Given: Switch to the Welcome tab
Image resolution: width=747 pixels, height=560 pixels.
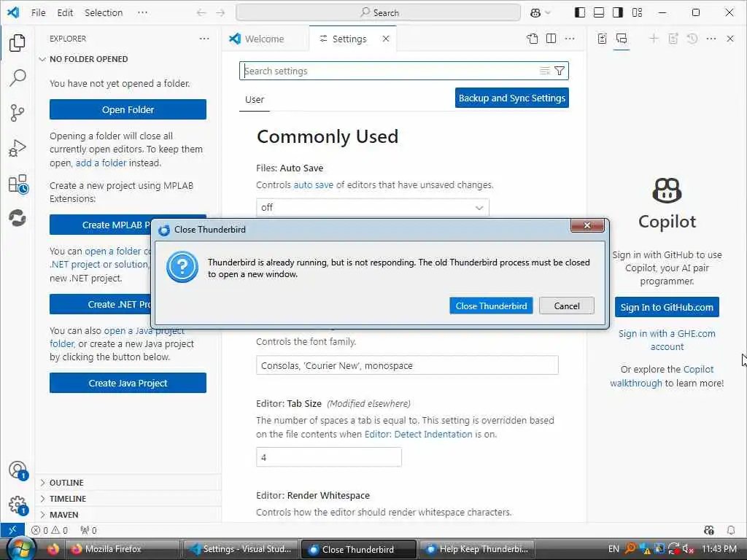Looking at the screenshot, I should [x=264, y=39].
